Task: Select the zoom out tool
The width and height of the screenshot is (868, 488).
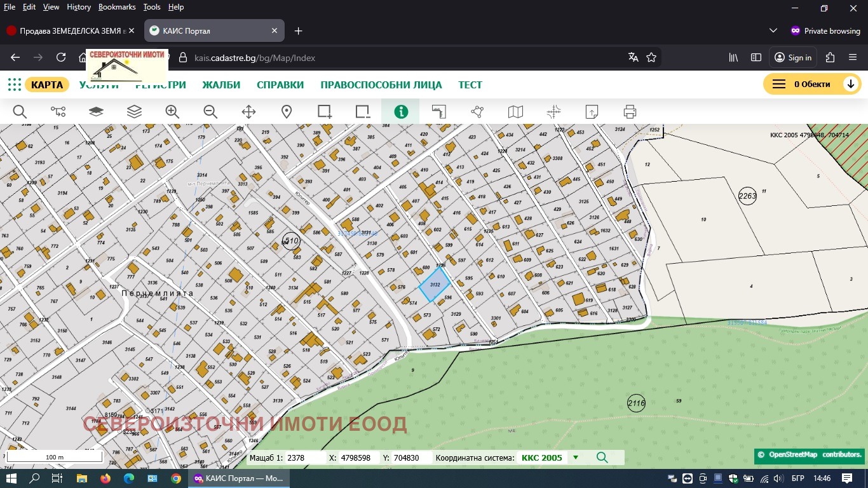Action: [210, 112]
